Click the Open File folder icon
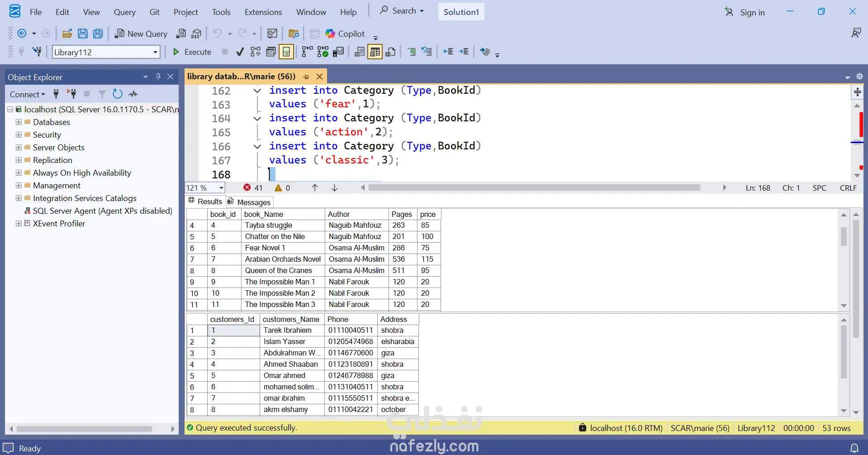Screen dimensions: 868x455 point(67,34)
